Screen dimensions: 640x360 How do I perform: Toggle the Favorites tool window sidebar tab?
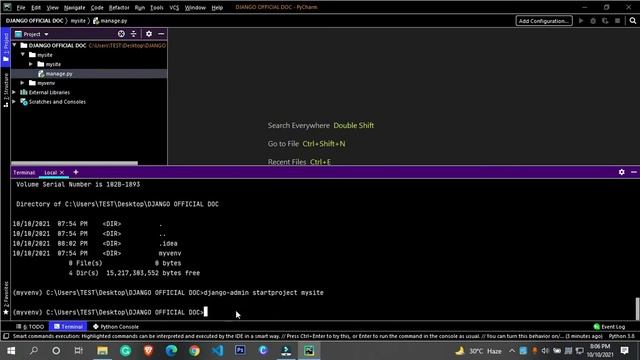click(6, 298)
